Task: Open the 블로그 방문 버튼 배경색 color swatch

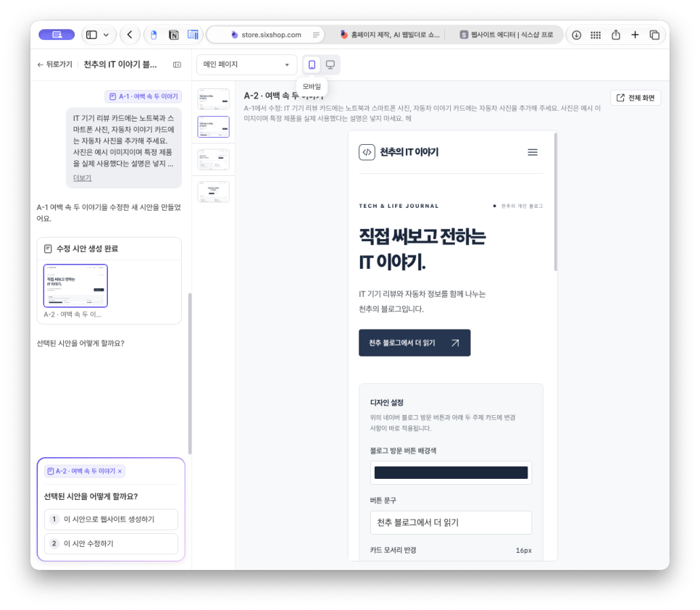Action: tap(451, 472)
